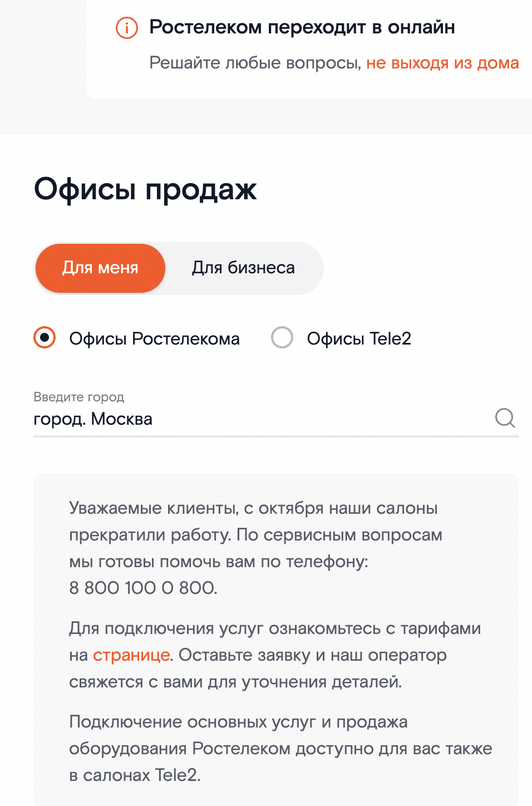Open the "не выходя из дома" link
Viewport: 532px width, 806px height.
[x=442, y=63]
